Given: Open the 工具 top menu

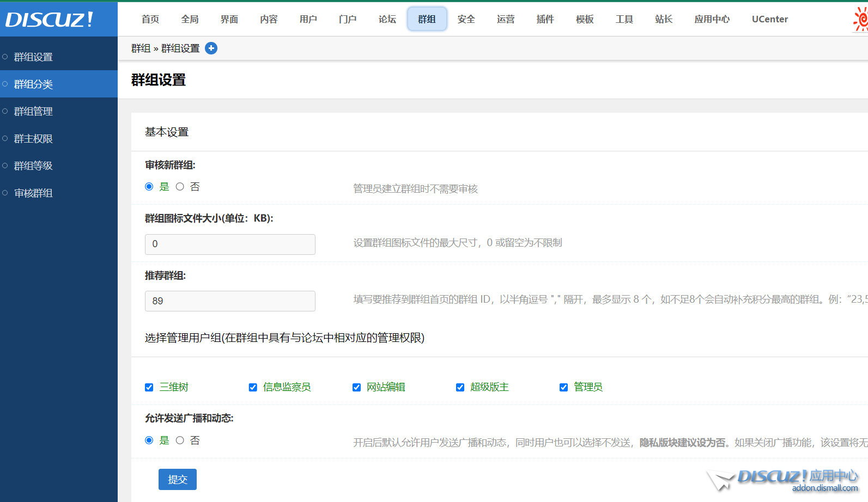Looking at the screenshot, I should (x=624, y=19).
